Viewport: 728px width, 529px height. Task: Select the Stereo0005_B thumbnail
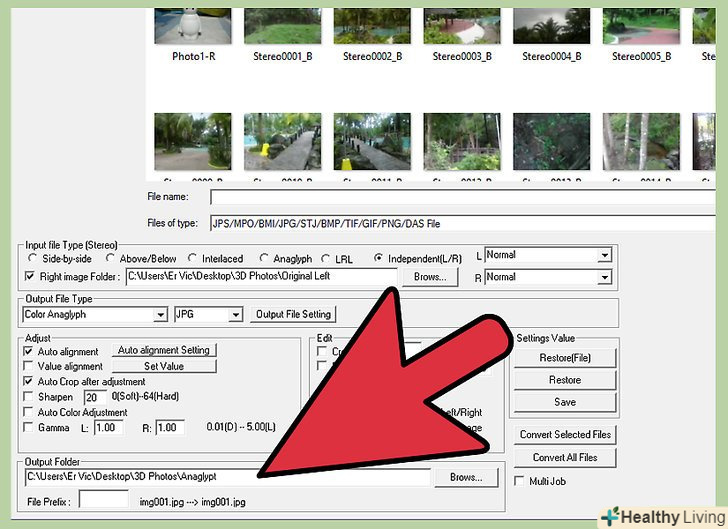[641, 26]
